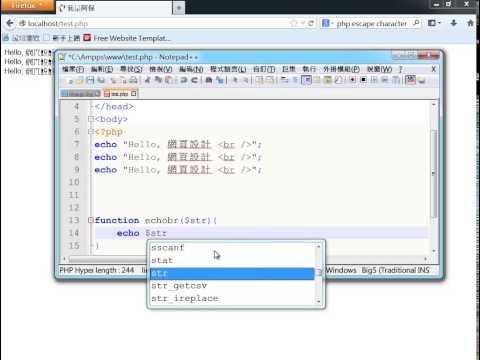Click the Zoom In icon in Notepad++ toolbar
Image resolution: width=480 pixels, height=360 pixels.
(235, 80)
